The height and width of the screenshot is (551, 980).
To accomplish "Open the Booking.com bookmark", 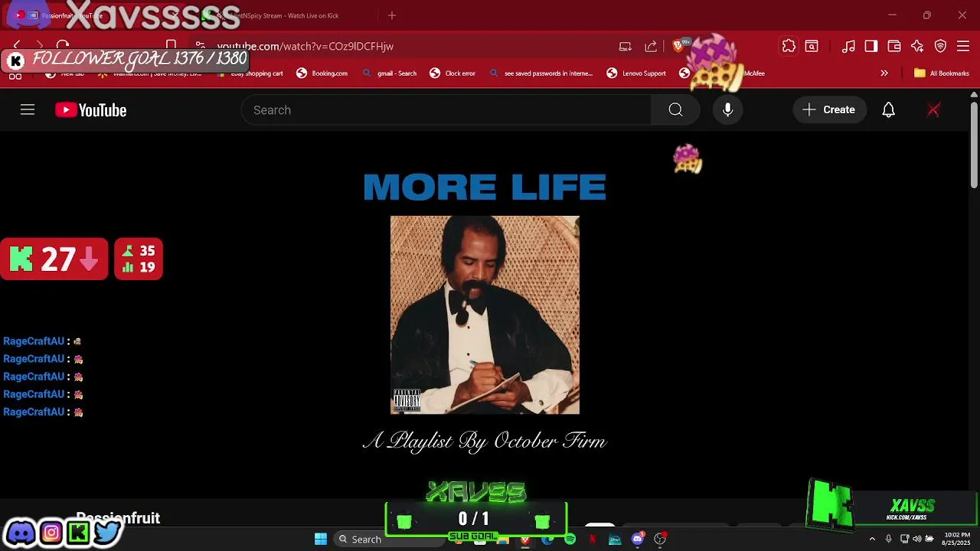I will point(322,73).
